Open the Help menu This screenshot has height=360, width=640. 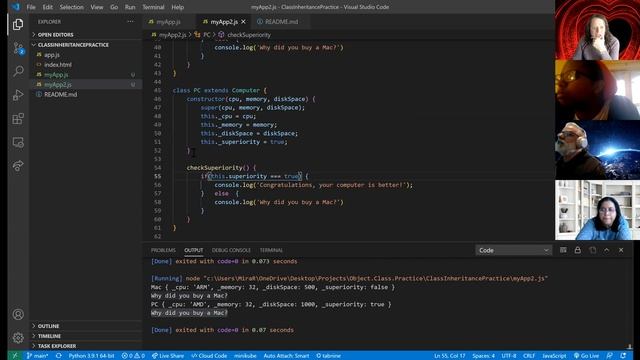tap(177, 7)
